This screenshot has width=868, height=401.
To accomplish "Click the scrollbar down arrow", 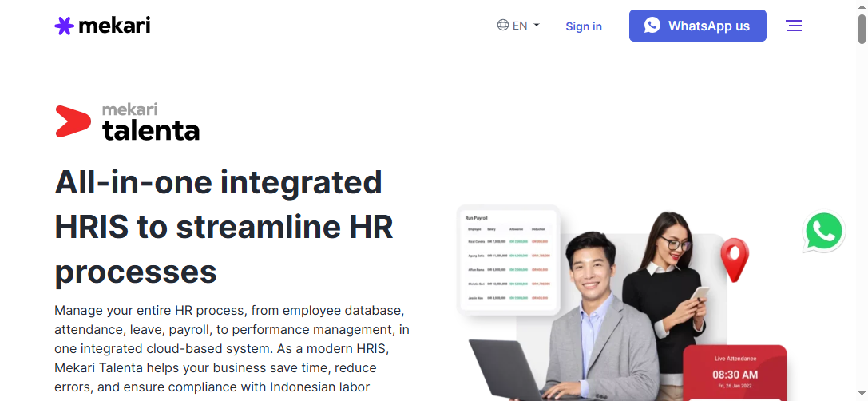I will point(862,395).
